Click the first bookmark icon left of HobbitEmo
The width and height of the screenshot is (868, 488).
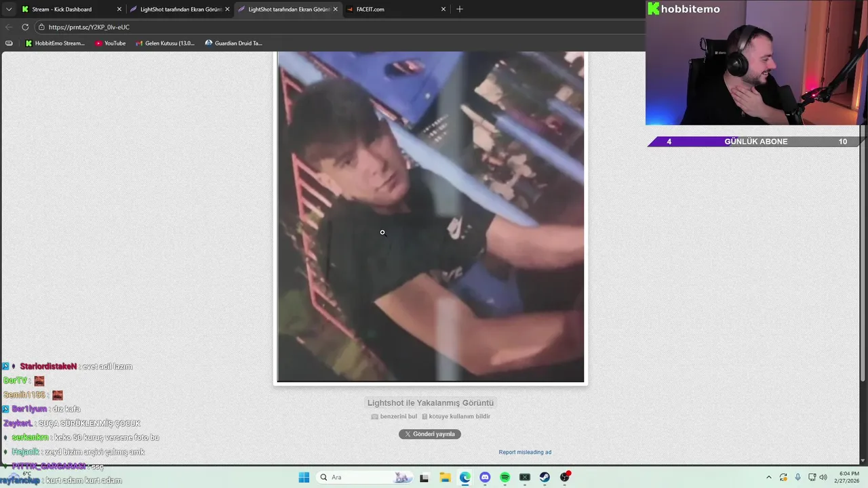(9, 43)
